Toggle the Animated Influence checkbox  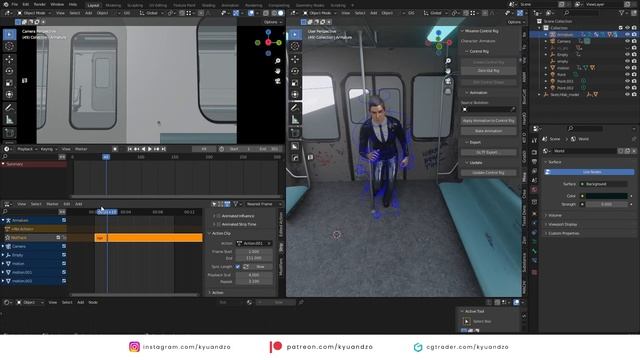pyautogui.click(x=218, y=216)
